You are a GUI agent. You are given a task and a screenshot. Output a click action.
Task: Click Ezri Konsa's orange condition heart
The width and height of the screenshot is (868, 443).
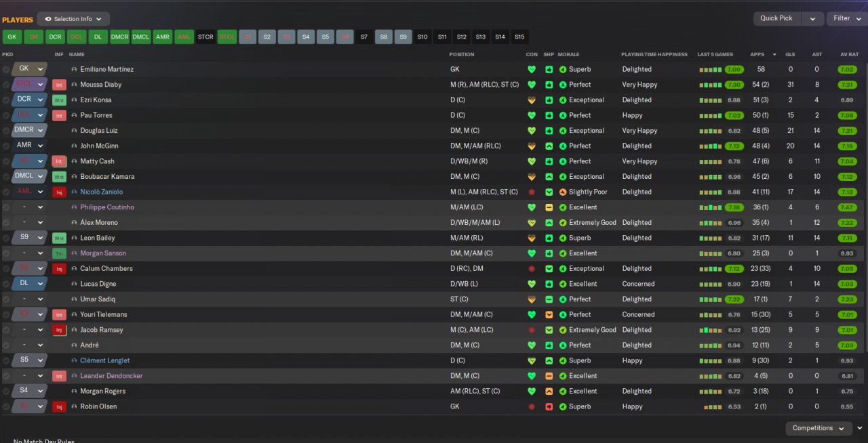[x=532, y=100]
